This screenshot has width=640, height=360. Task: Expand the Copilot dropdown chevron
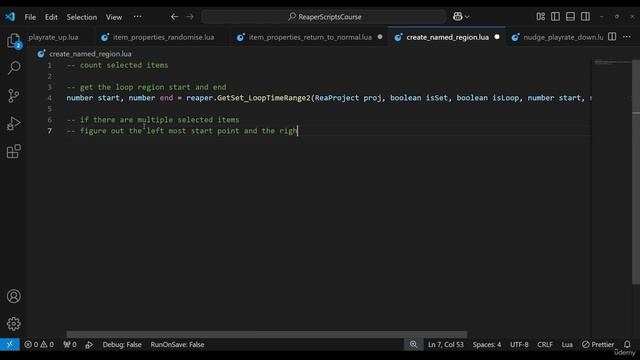(x=467, y=17)
